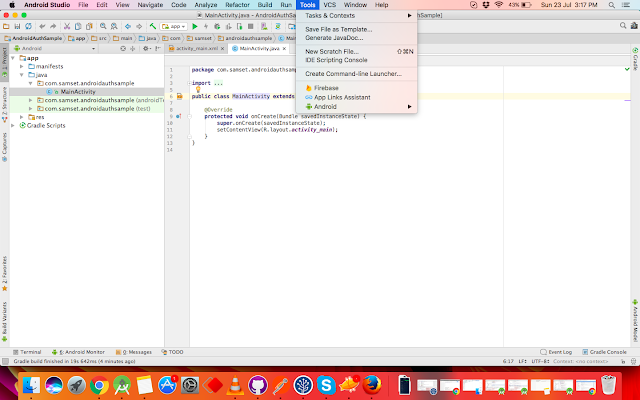The image size is (640, 400).
Task: Open the TODO tool window
Action: [x=172, y=352]
